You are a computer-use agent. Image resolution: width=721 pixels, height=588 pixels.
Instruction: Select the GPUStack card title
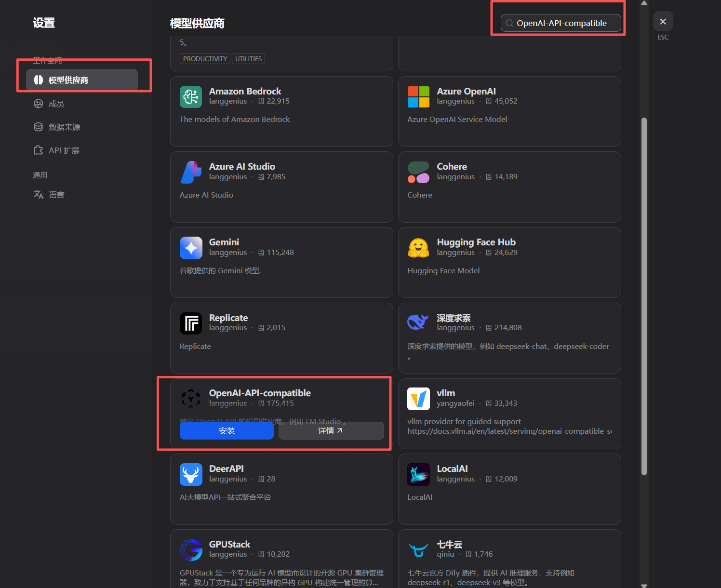tap(229, 544)
